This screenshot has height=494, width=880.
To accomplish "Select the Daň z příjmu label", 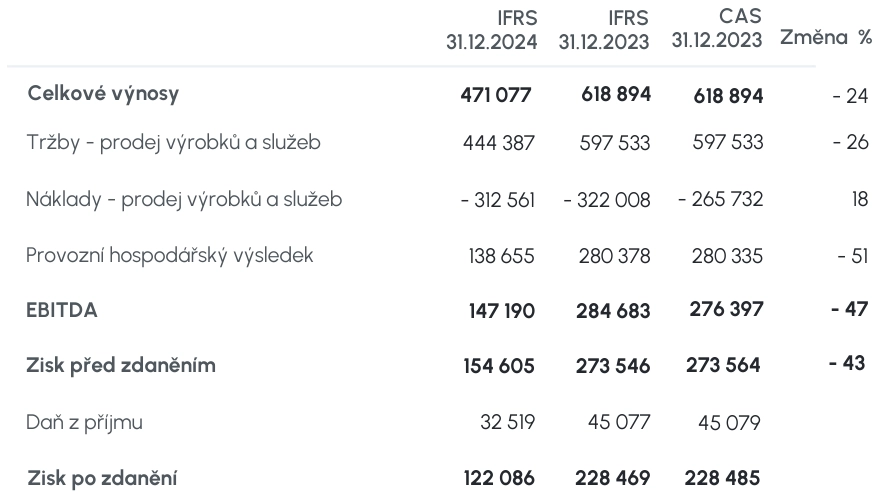I will [84, 422].
